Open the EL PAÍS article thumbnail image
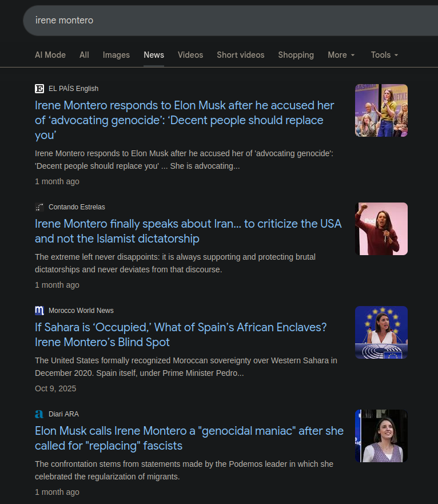438x504 pixels. 381,110
